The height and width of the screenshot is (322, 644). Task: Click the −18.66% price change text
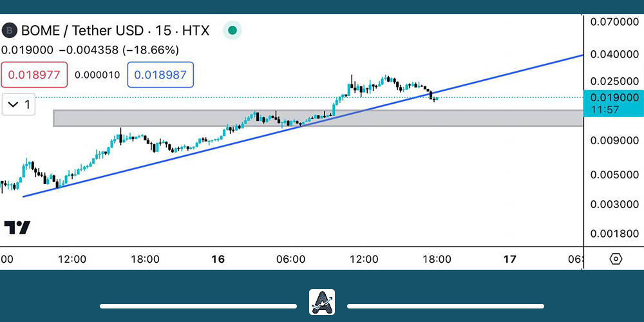(x=151, y=50)
